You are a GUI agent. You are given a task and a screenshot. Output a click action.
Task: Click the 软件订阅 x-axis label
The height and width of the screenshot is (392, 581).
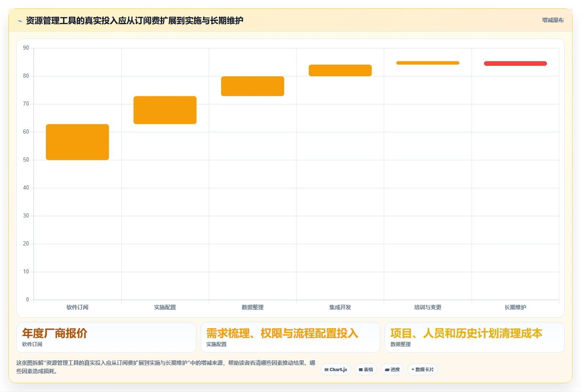[x=77, y=307]
